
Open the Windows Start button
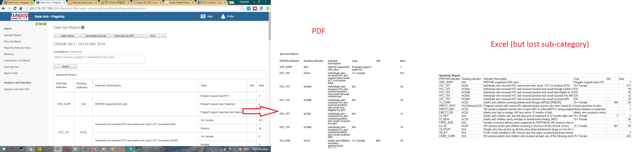[x=4, y=149]
